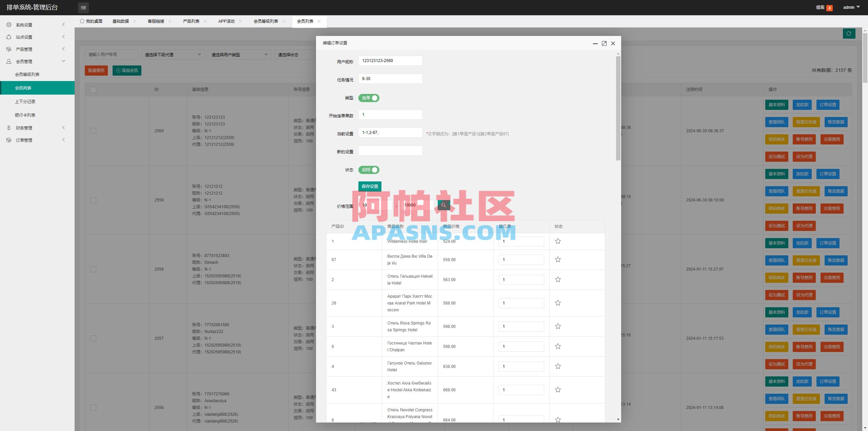Click the price range search magnifier icon

443,205
